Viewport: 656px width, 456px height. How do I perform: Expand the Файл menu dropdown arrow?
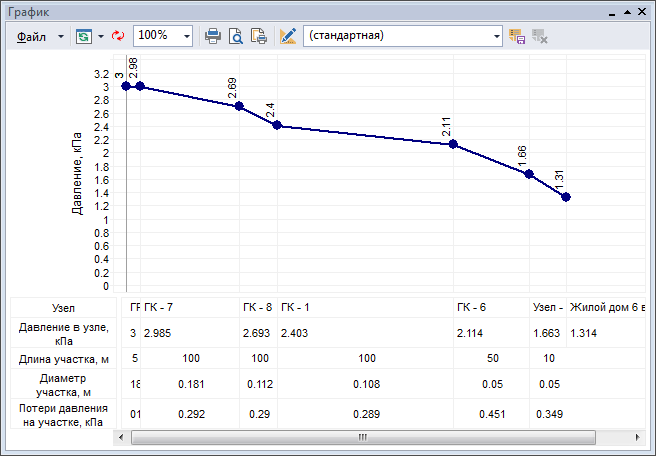pos(60,35)
